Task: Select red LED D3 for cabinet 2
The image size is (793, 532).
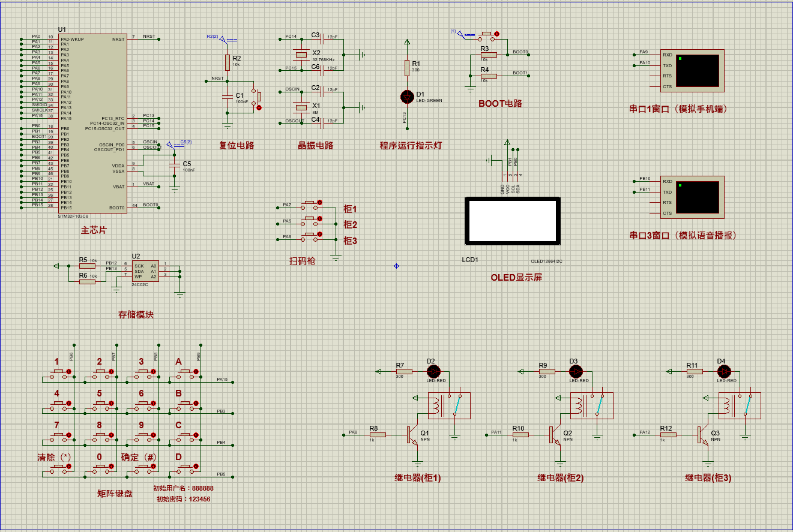Action: click(576, 371)
